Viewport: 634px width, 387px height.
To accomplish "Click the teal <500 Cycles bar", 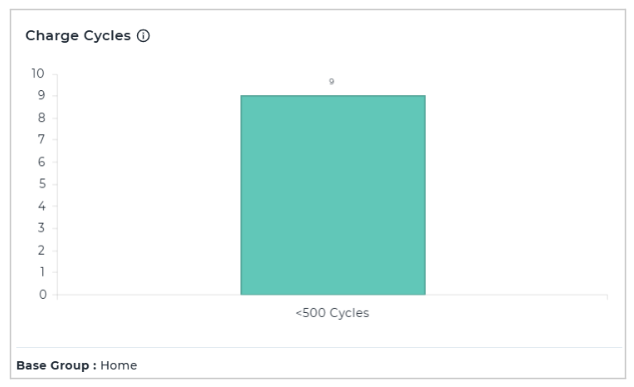I will coord(333,195).
